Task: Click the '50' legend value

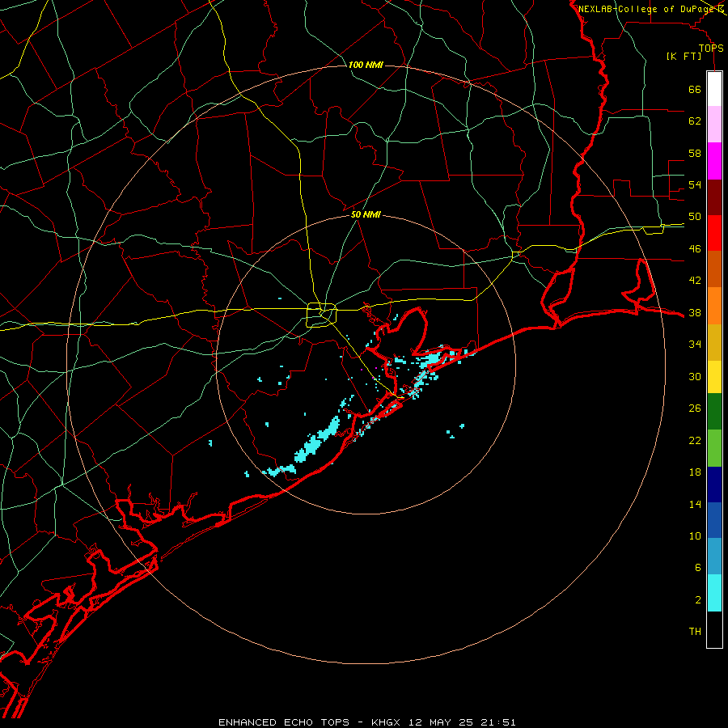Action: click(695, 217)
